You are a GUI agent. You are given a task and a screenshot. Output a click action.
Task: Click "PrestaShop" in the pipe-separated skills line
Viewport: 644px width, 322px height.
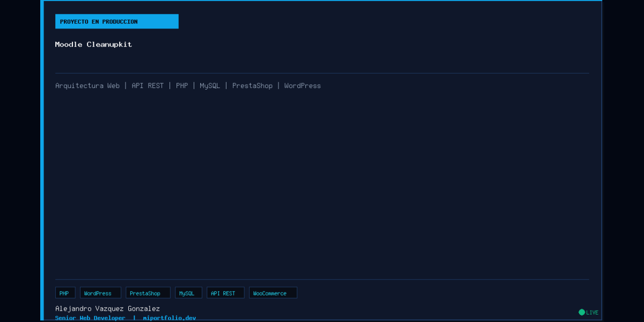pyautogui.click(x=252, y=86)
